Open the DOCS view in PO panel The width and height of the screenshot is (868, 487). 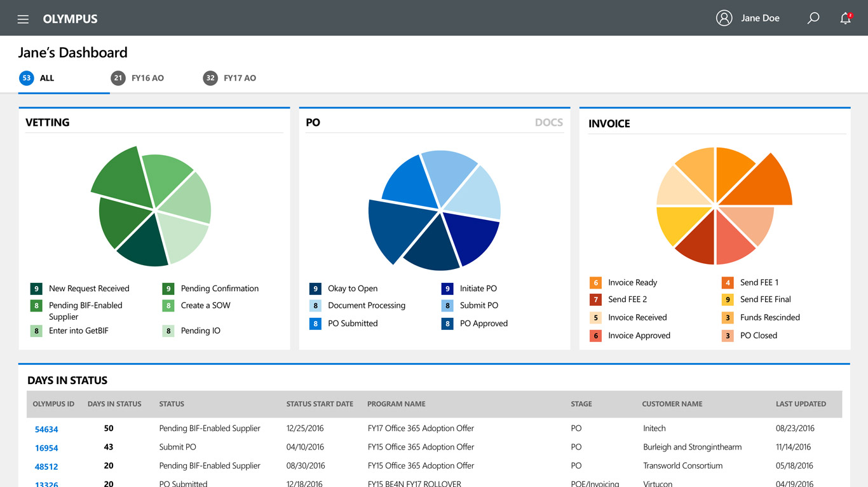click(548, 122)
